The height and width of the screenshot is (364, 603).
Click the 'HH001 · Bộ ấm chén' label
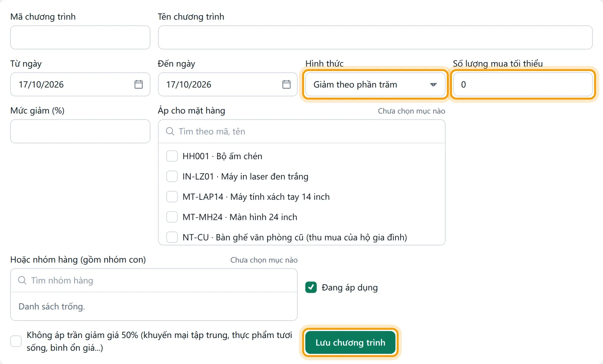pyautogui.click(x=222, y=156)
